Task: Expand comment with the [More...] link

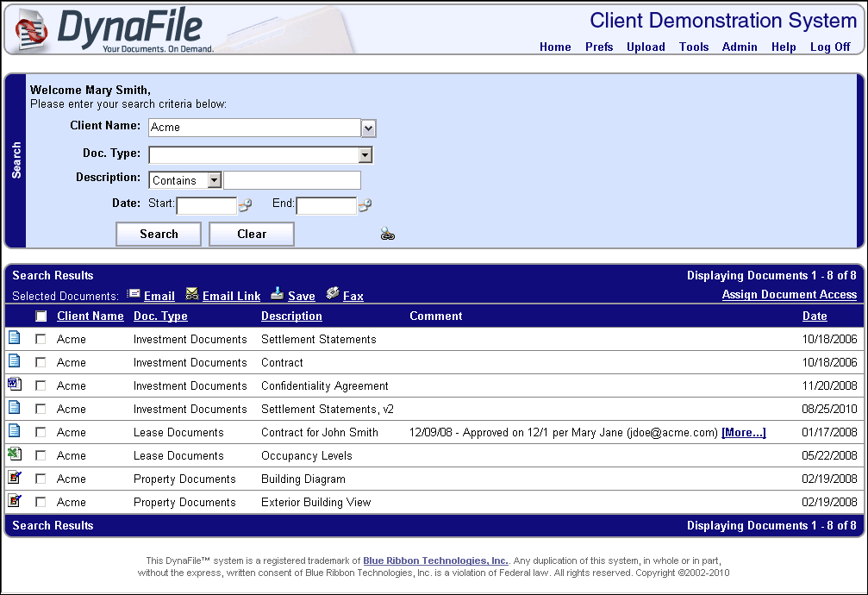Action: [744, 432]
